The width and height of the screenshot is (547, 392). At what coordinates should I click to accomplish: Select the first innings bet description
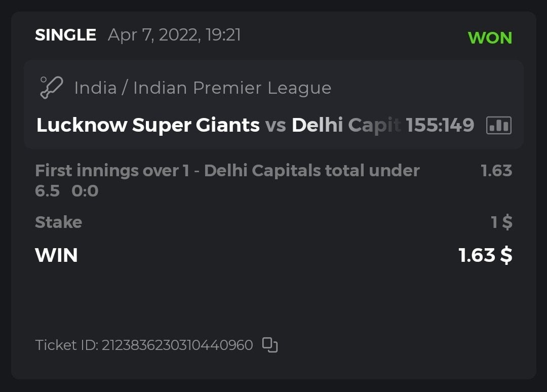[227, 171]
